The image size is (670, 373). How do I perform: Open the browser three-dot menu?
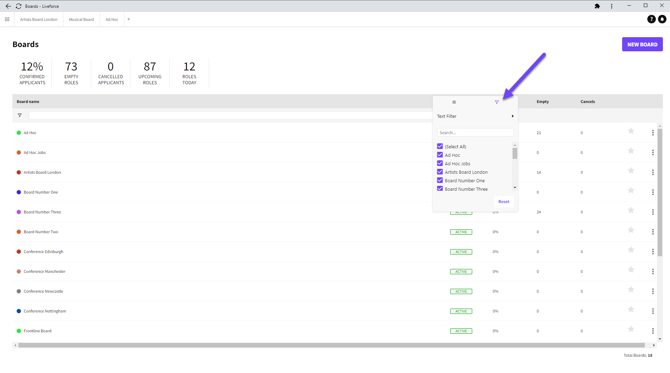point(611,6)
